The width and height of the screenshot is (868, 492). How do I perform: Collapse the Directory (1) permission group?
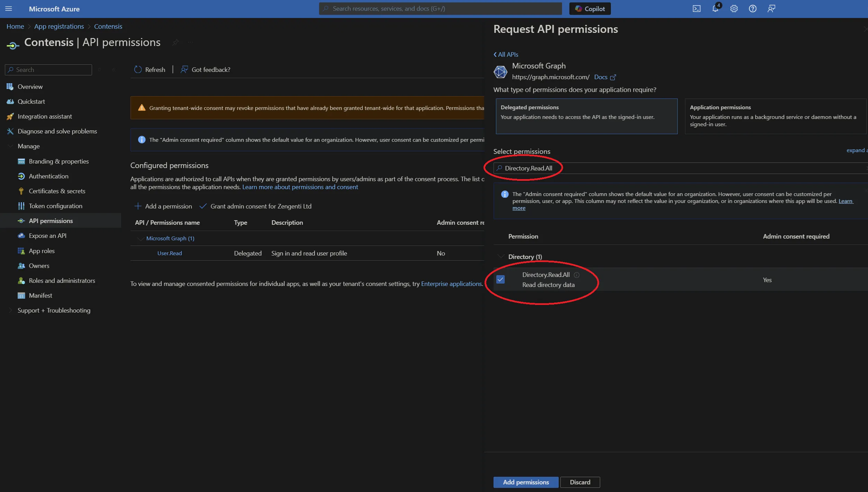tap(501, 257)
